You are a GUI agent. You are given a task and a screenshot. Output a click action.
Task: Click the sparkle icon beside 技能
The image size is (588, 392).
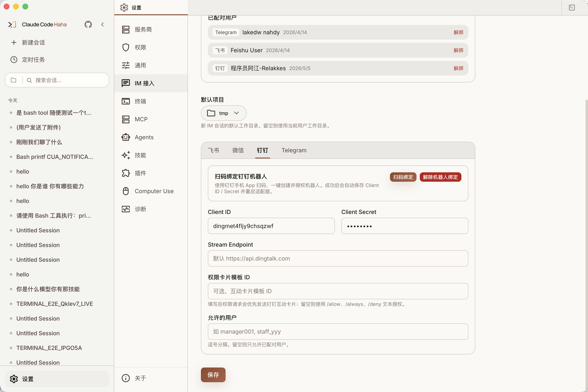pyautogui.click(x=126, y=155)
